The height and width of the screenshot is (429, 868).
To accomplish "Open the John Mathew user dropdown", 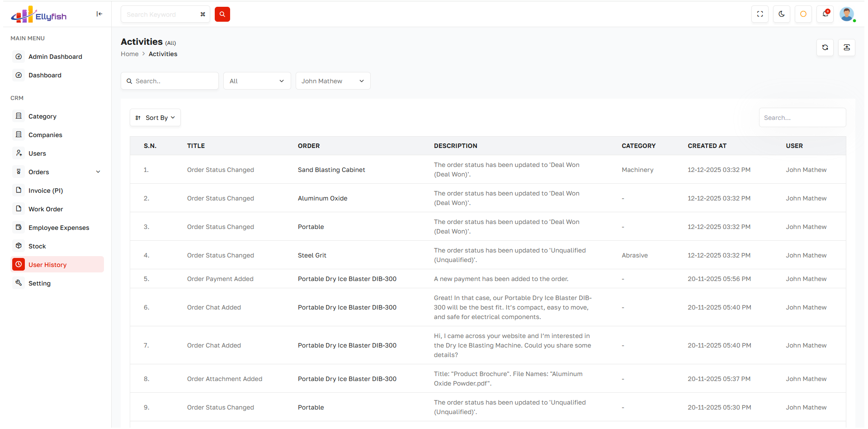I will [333, 81].
